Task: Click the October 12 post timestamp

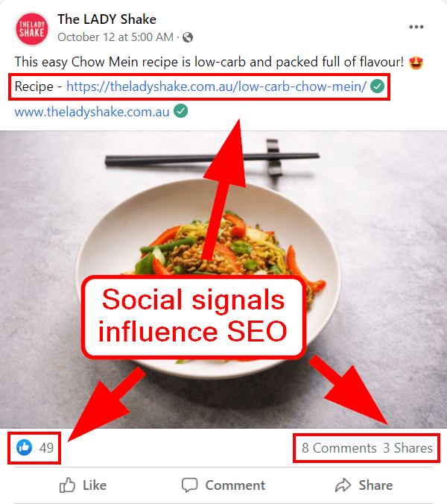Action: click(115, 37)
